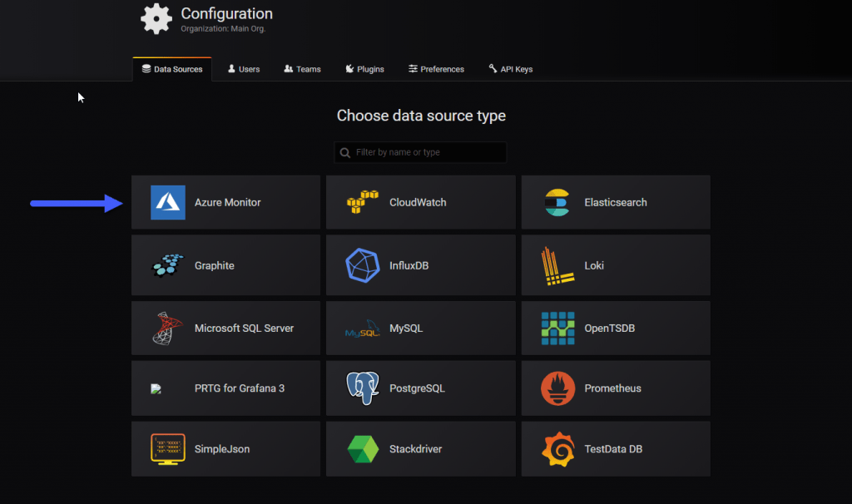This screenshot has width=852, height=504.
Task: Click the Plugins plug icon
Action: [349, 68]
